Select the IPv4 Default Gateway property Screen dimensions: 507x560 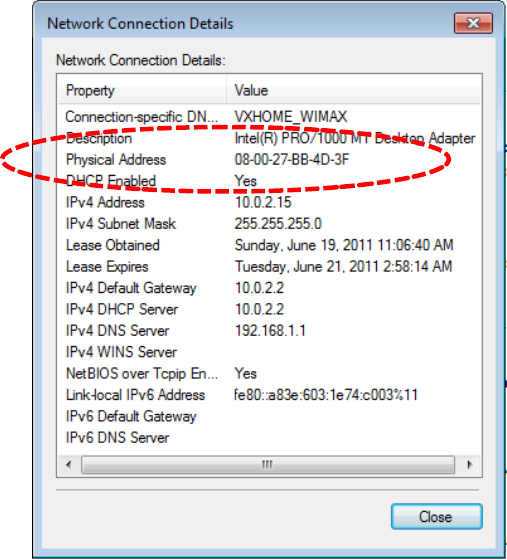131,288
